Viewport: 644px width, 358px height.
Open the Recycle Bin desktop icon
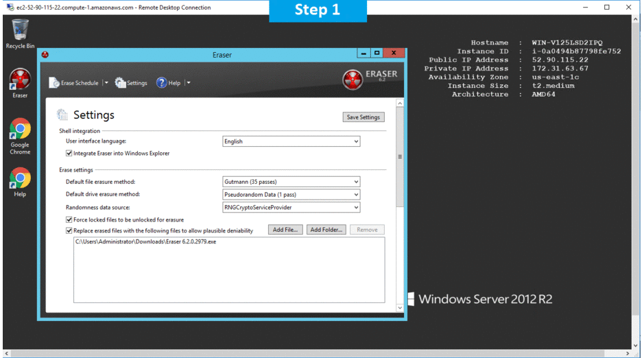21,30
